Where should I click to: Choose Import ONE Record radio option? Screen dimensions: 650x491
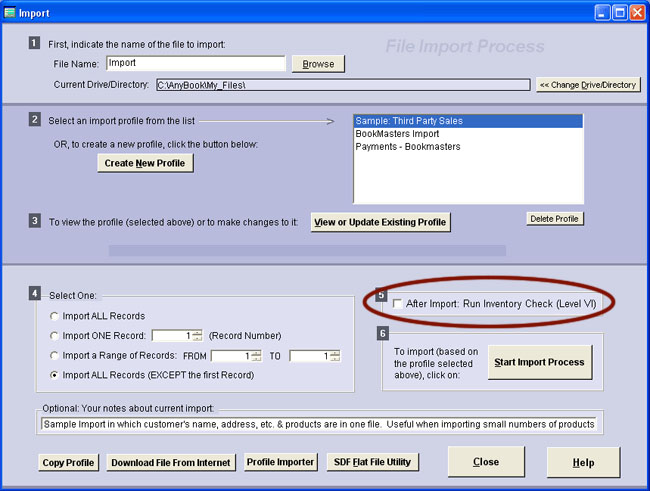pyautogui.click(x=54, y=335)
